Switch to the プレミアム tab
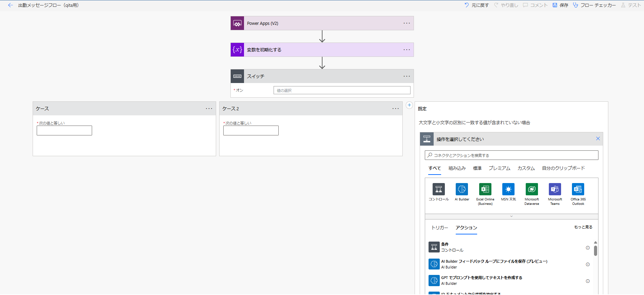This screenshot has width=644, height=295. [x=500, y=168]
